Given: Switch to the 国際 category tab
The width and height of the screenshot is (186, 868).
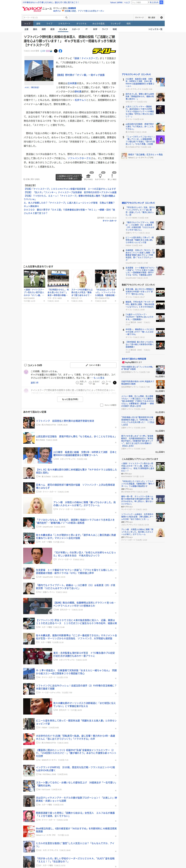Looking at the screenshot, I should (x=44, y=29).
